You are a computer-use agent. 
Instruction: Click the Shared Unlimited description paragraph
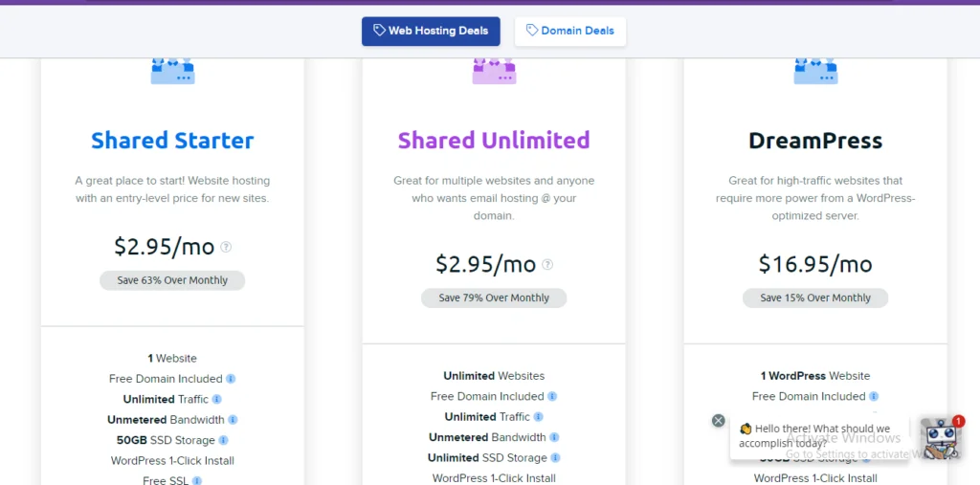(x=494, y=198)
